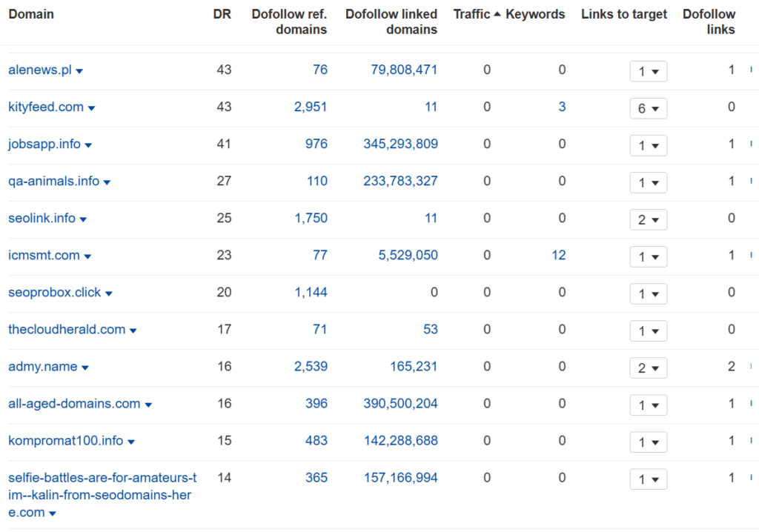This screenshot has height=532, width=759.
Task: Sort by Dofollow links column header
Action: [x=709, y=21]
